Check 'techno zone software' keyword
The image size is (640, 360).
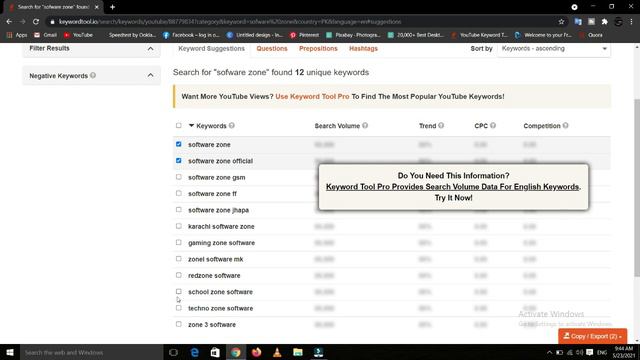tap(178, 308)
